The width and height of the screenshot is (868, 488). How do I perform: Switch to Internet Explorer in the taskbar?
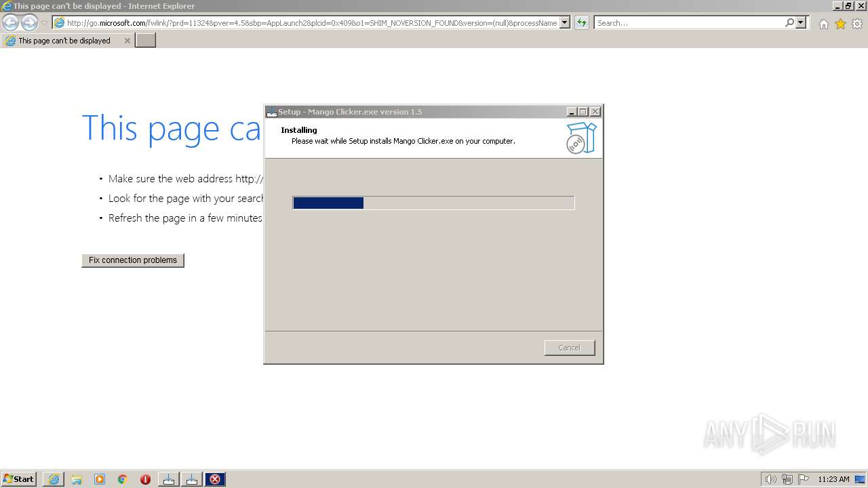(54, 479)
